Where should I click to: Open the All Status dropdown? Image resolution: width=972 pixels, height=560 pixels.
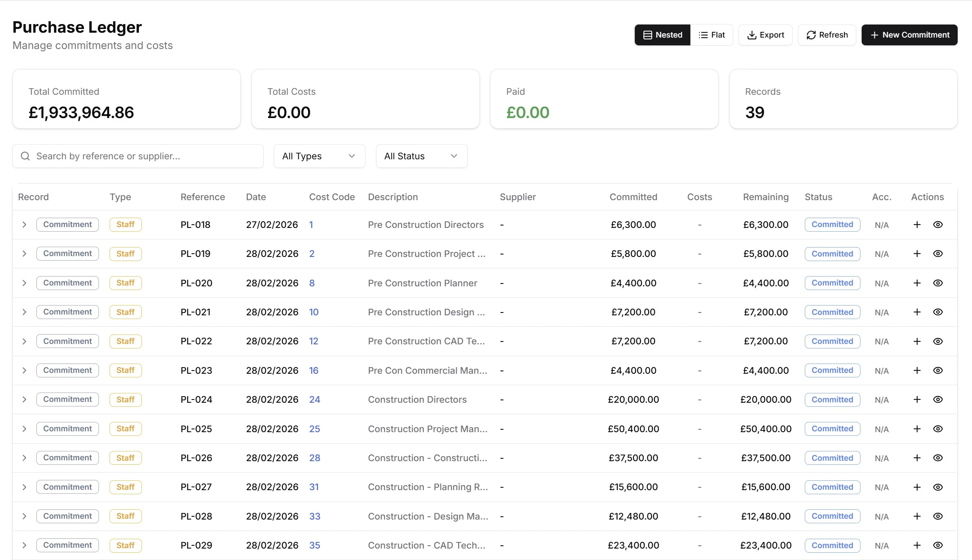[421, 156]
